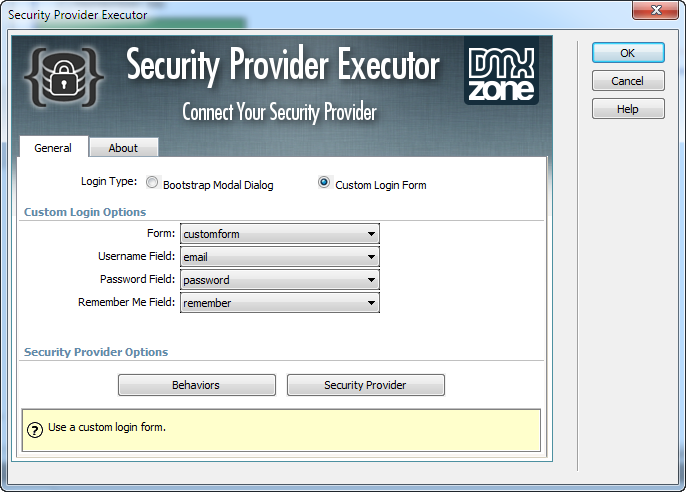The image size is (686, 492).
Task: Click the Security Provider Options heading
Action: pos(96,352)
